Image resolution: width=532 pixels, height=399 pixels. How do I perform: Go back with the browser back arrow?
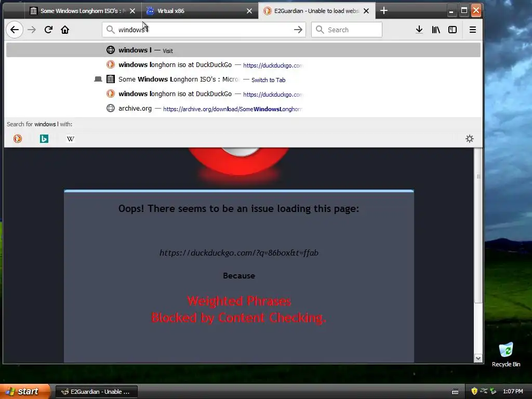(x=14, y=30)
